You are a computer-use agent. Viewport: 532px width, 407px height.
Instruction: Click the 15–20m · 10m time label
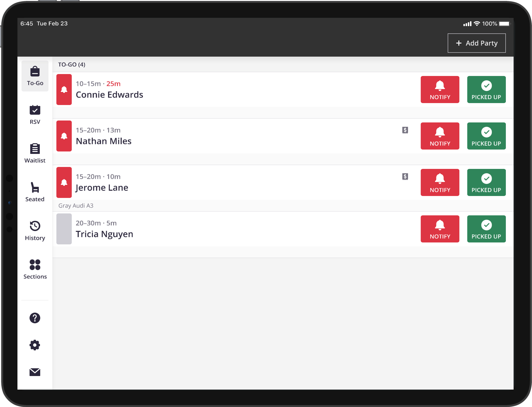98,177
